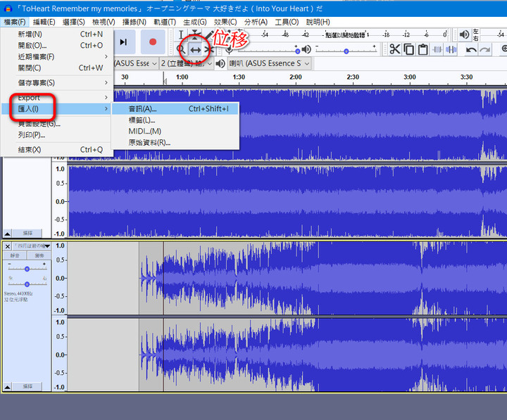This screenshot has height=420, width=507.
Task: Click the recording volume slider knob
Action: pyautogui.click(x=297, y=51)
